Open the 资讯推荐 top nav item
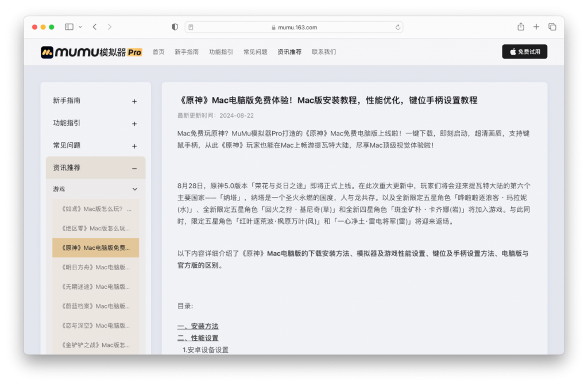The height and width of the screenshot is (386, 588). point(289,52)
